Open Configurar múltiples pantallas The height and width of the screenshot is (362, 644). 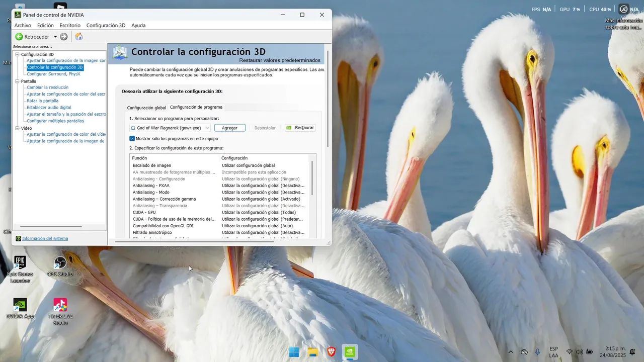[55, 121]
